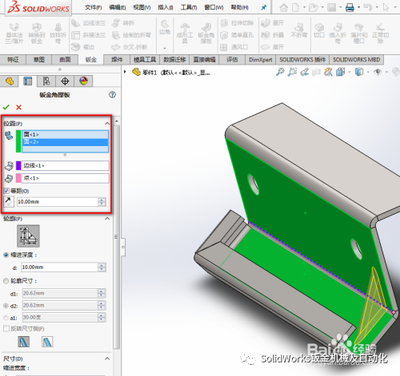Open the New document dropdown arrow
The height and width of the screenshot is (376, 400).
coord(304,7)
